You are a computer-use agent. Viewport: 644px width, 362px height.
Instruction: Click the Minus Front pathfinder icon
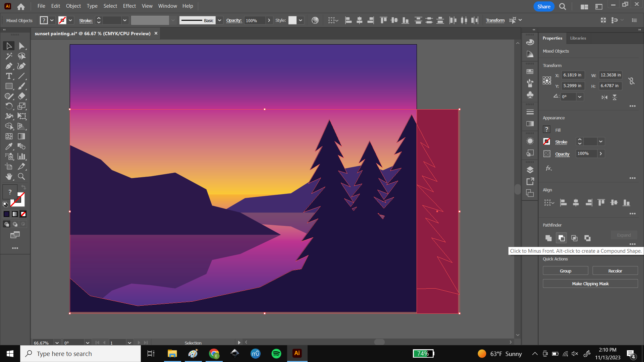561,238
